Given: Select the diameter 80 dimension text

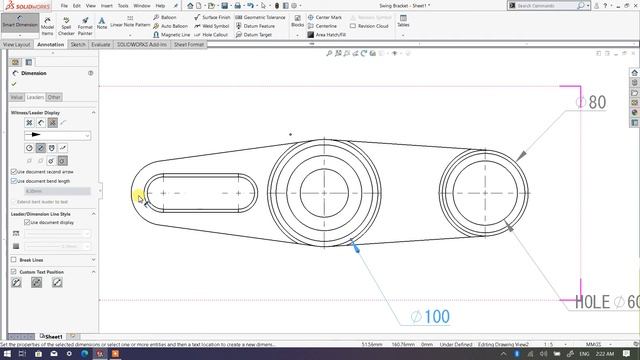Looking at the screenshot, I should (x=591, y=102).
